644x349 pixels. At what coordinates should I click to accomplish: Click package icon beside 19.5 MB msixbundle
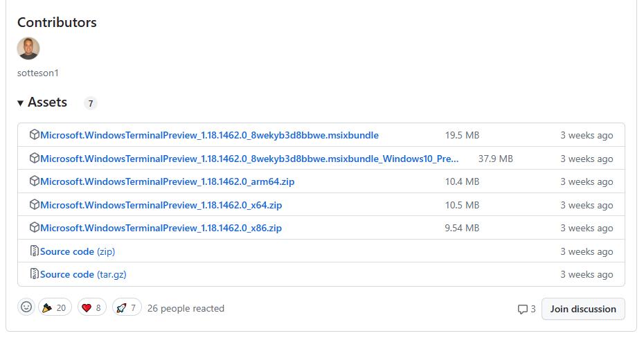(x=35, y=134)
